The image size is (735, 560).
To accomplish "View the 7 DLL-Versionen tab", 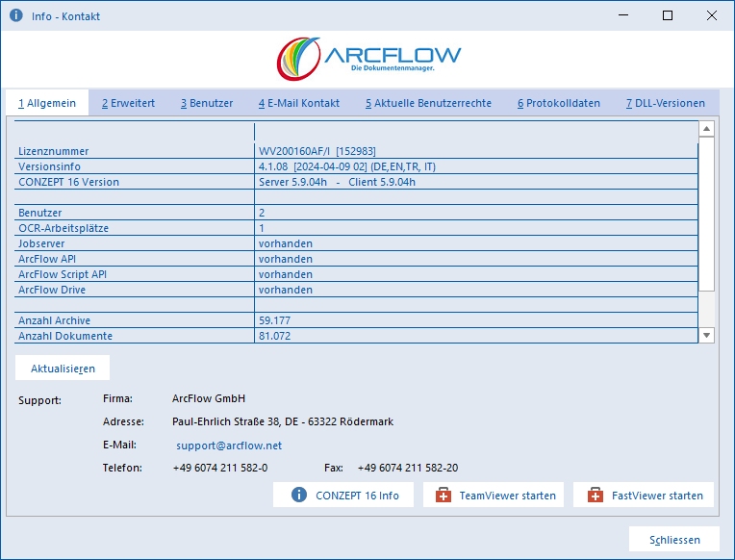I will coord(666,103).
